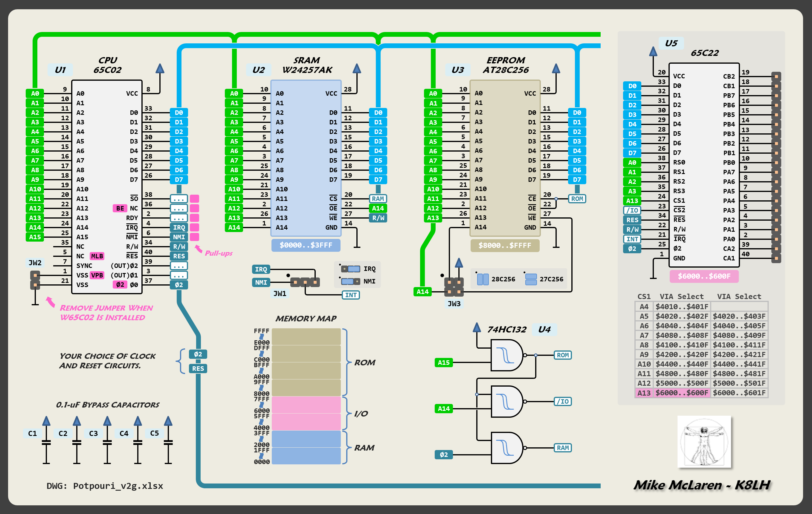Click the C1 bypass capacitor symbol
This screenshot has width=812, height=514.
click(46, 443)
